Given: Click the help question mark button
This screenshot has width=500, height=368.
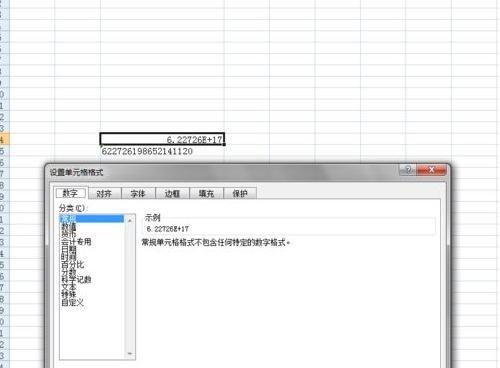Looking at the screenshot, I should click(x=408, y=170).
